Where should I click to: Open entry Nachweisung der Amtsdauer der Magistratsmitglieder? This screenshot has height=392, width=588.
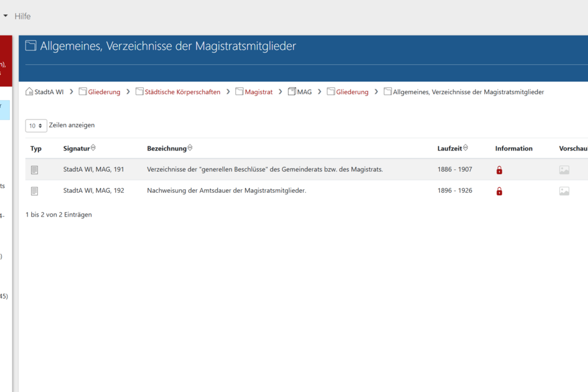226,190
